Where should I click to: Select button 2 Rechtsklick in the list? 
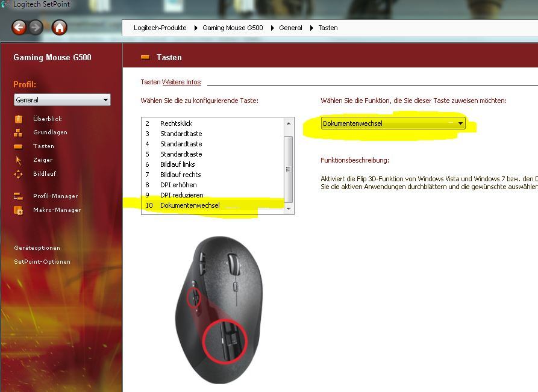click(213, 123)
